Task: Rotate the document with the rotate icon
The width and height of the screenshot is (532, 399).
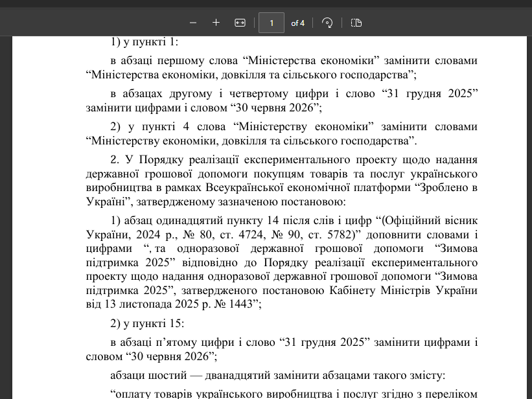Action: [x=327, y=23]
